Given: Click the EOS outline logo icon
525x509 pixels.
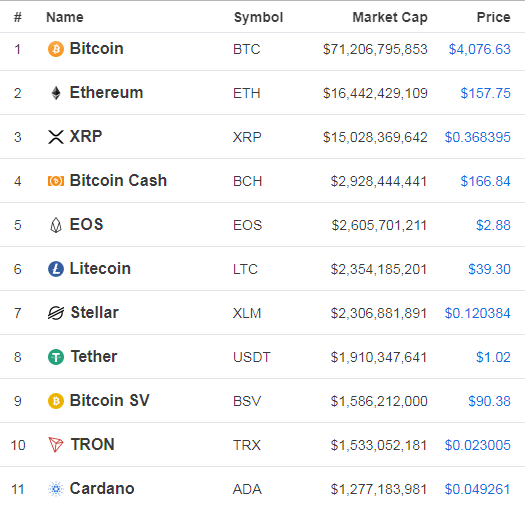Looking at the screenshot, I should coord(56,225).
